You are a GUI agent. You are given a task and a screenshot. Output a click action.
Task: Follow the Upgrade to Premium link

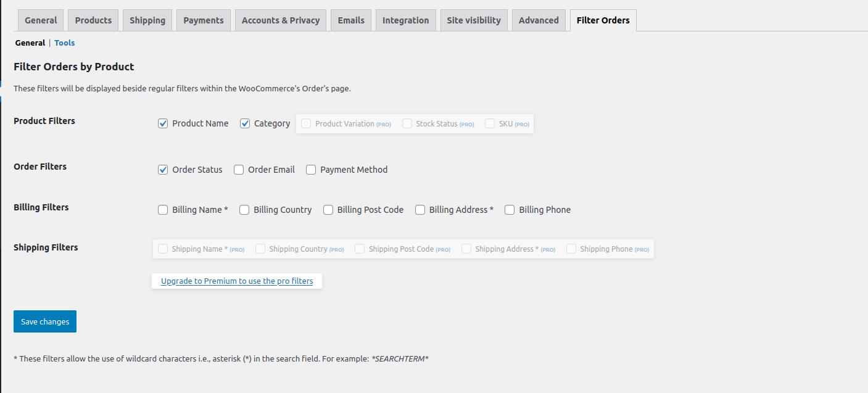237,281
